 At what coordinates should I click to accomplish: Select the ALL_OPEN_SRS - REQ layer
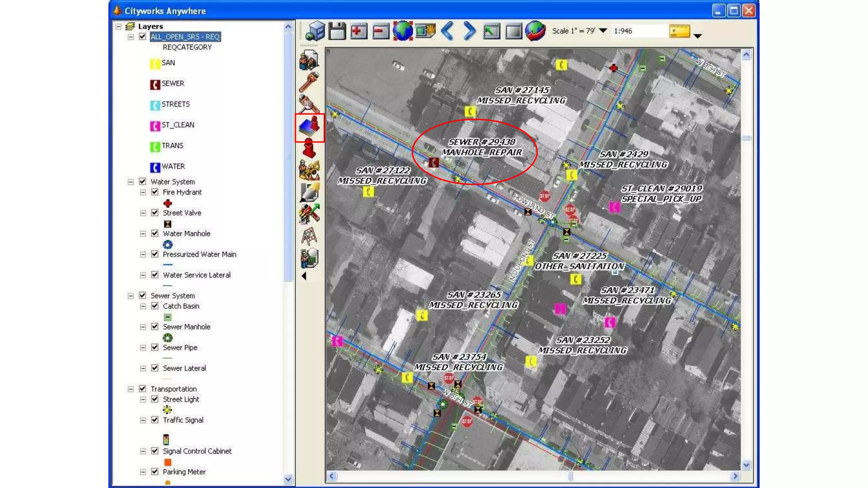point(185,37)
